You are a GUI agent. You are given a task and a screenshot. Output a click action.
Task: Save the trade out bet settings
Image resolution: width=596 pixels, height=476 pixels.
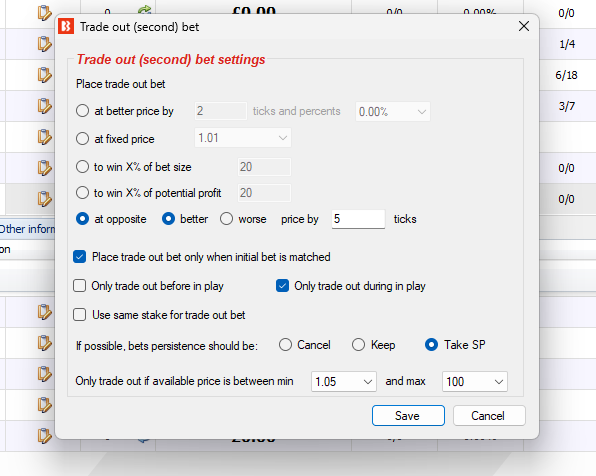tap(408, 416)
